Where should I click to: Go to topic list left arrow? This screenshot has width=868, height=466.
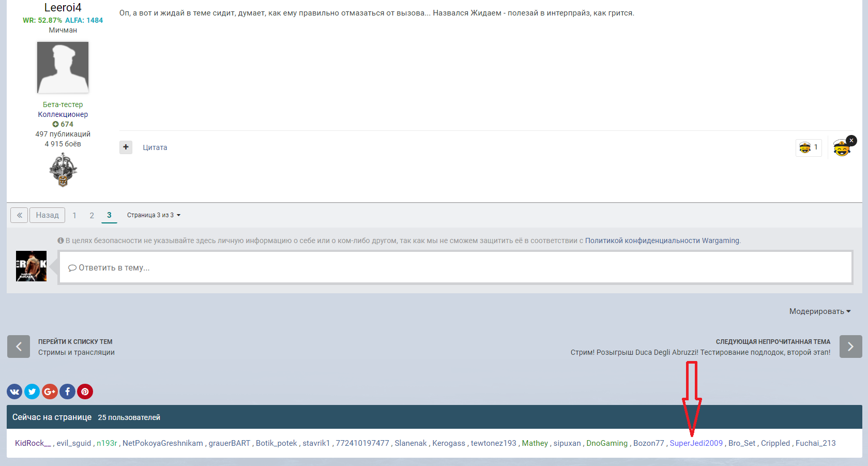click(19, 347)
